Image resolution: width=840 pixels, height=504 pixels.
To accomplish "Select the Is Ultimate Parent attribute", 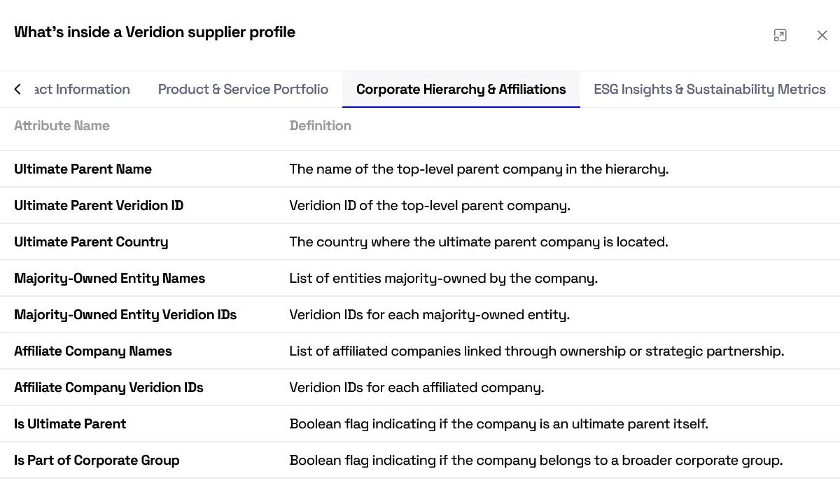I will click(70, 423).
